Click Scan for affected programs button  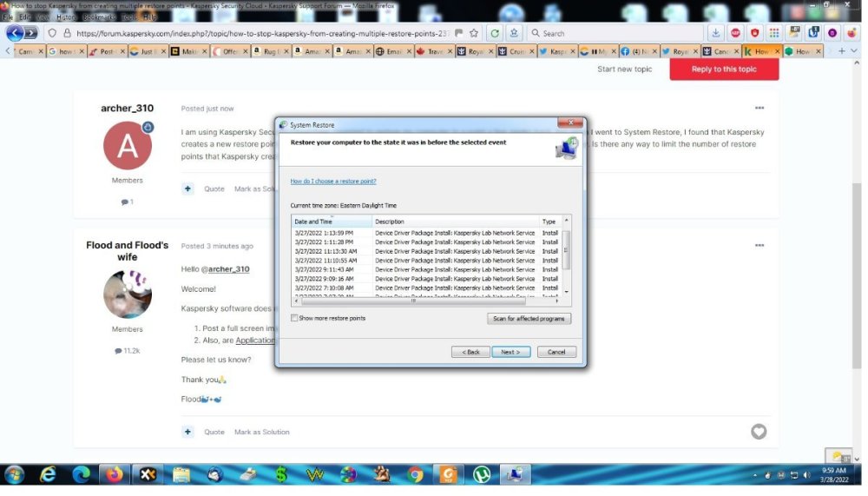(x=529, y=319)
